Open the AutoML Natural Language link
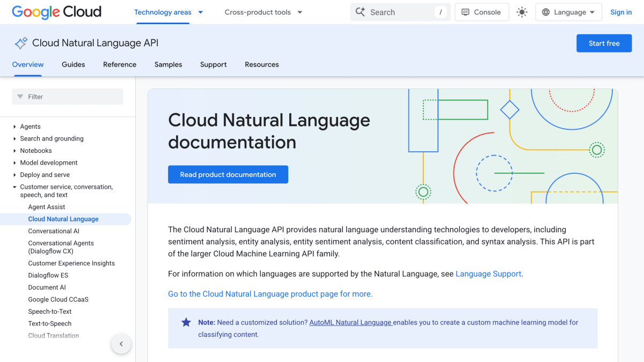This screenshot has height=362, width=644. [350, 322]
